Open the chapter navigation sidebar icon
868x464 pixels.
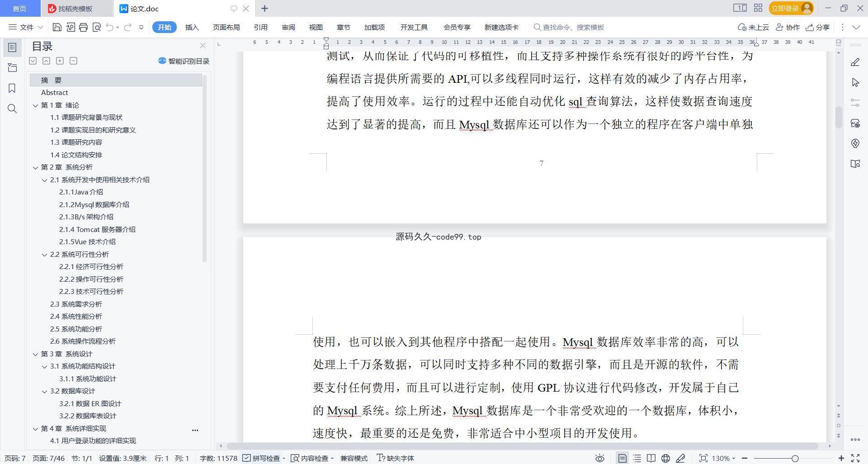pos(12,68)
